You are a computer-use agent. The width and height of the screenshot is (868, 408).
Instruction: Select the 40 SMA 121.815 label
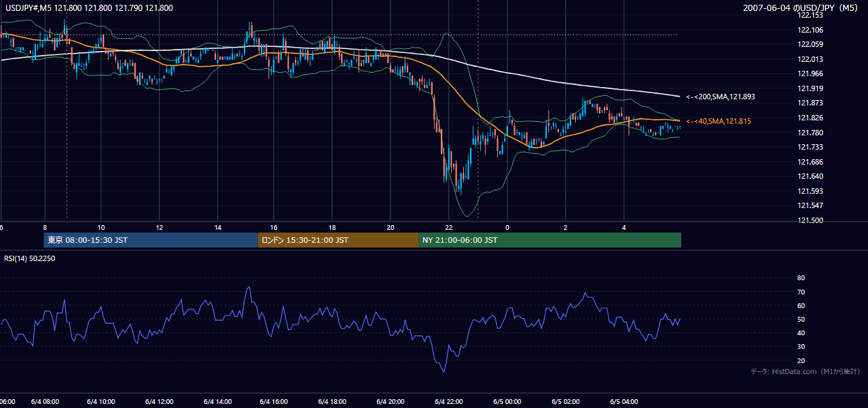[x=719, y=121]
